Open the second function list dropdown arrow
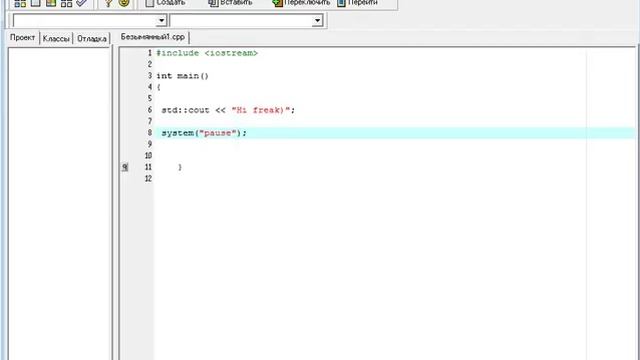Screen dimensions: 640x360 [x=317, y=20]
